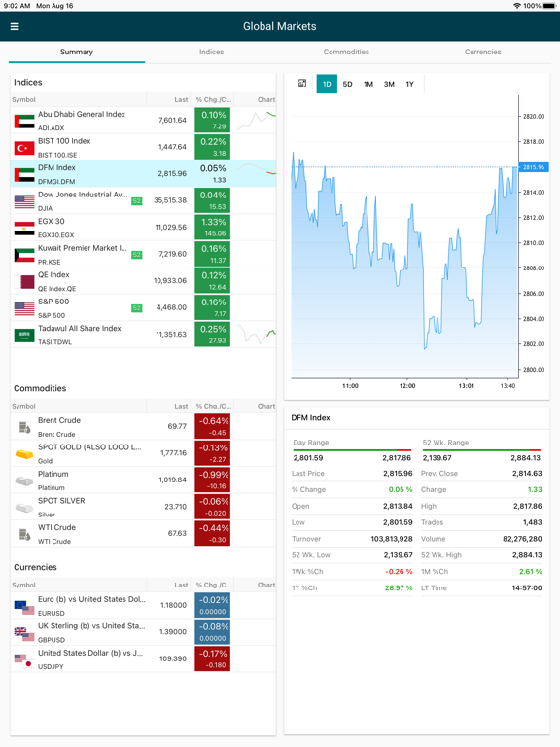Switch to the Indices tab
560x747 pixels.
211,52
